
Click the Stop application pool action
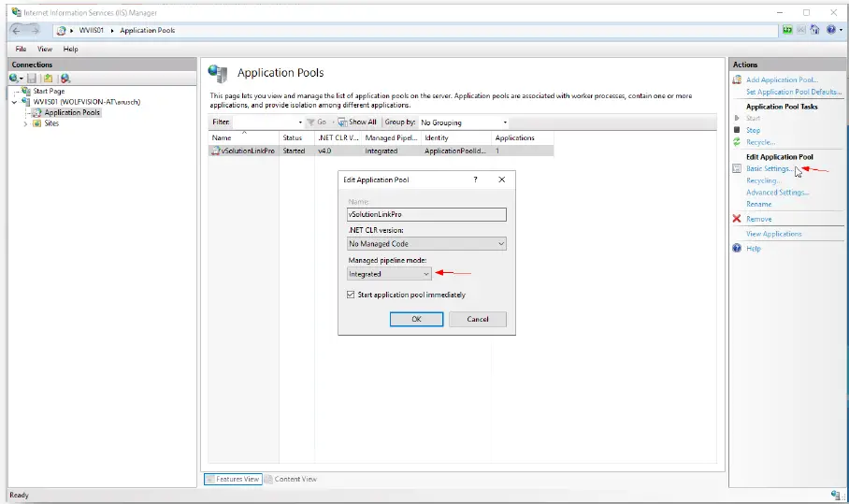pyautogui.click(x=753, y=130)
